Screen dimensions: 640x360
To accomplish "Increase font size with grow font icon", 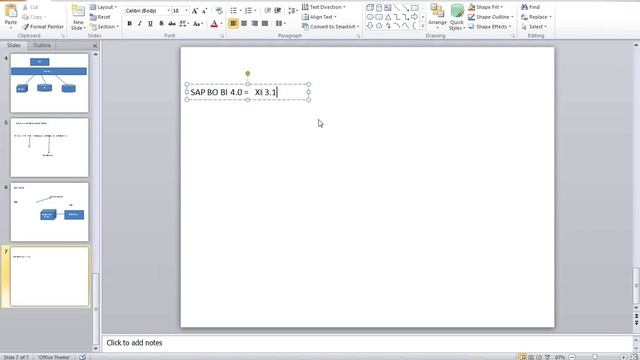I will tap(195, 11).
